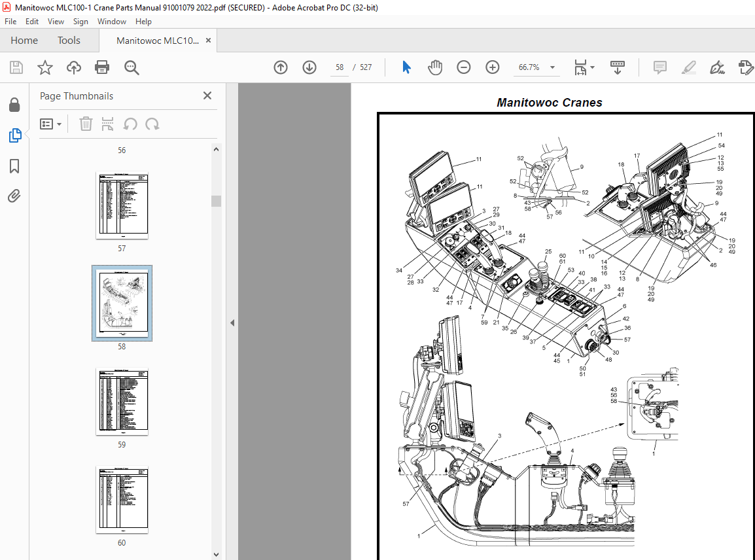Click the Page Thumbnails panel title

click(77, 96)
